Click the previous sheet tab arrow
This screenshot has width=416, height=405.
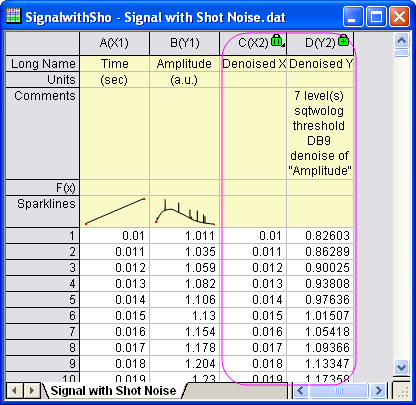[x=14, y=390]
